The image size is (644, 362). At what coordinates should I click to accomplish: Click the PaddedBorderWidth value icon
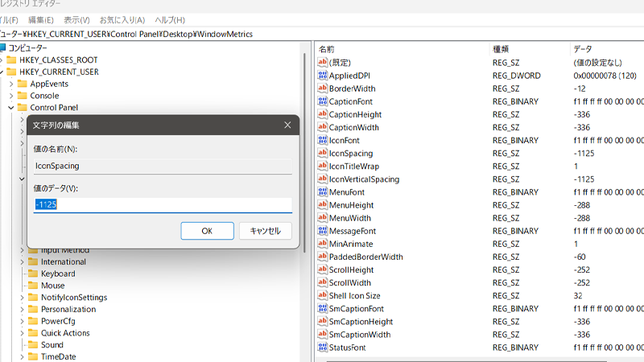point(323,257)
